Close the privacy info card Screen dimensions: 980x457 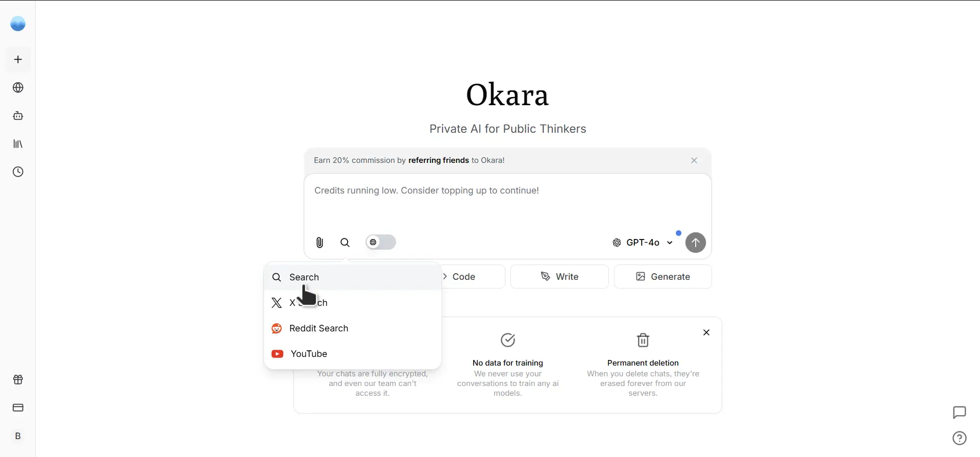(706, 332)
